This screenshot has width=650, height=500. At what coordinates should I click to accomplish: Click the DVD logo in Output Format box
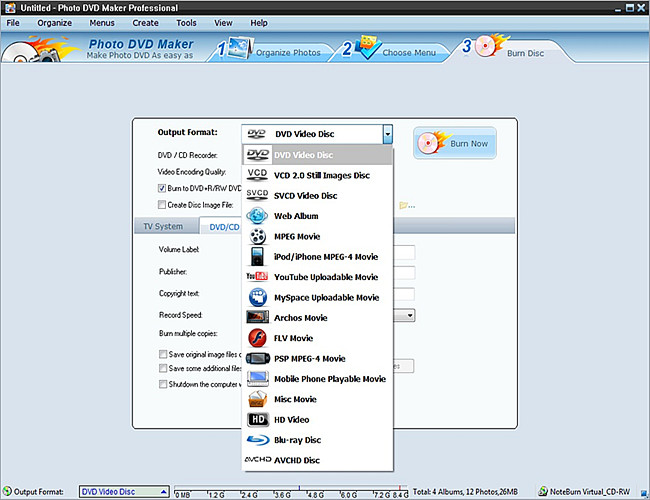click(256, 133)
